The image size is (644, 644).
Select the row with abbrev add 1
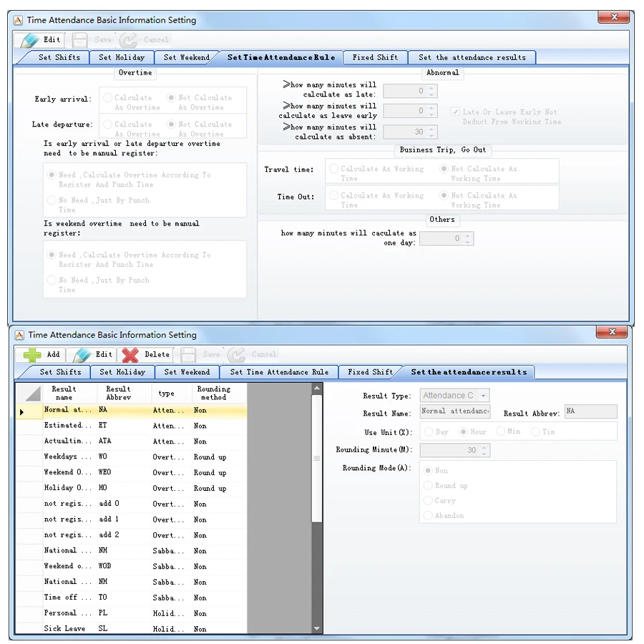(x=132, y=519)
